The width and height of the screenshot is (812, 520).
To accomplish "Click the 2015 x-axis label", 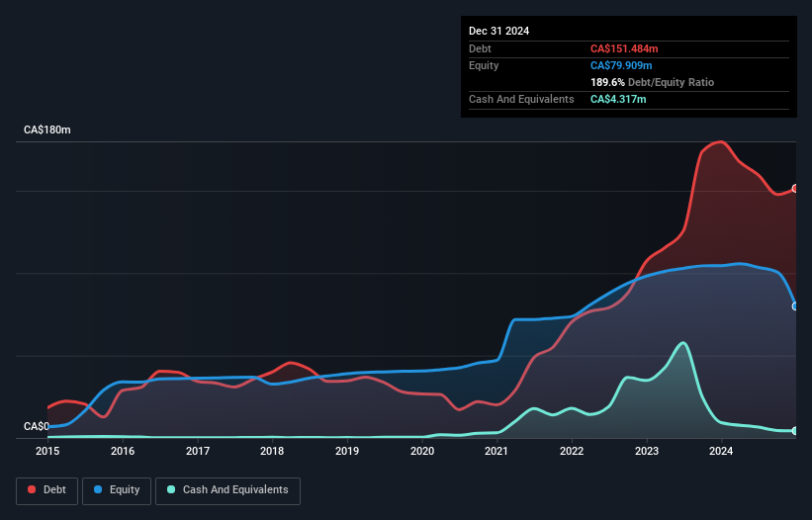I will pos(47,451).
